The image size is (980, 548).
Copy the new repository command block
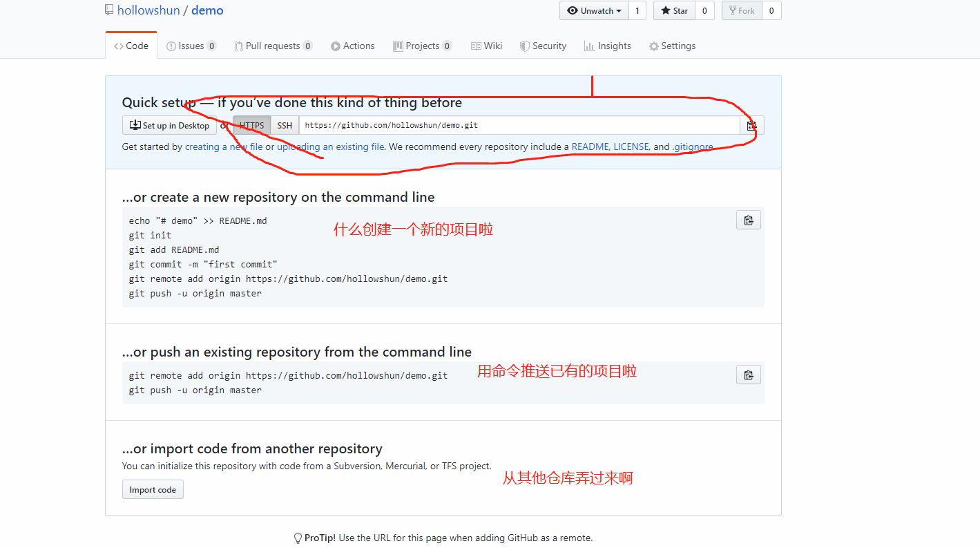[x=749, y=220]
